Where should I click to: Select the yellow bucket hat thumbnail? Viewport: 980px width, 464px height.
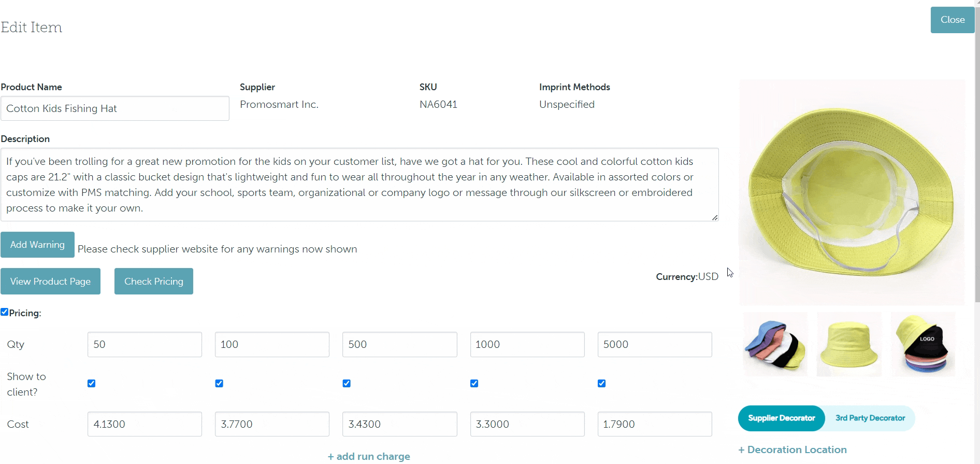pyautogui.click(x=848, y=344)
